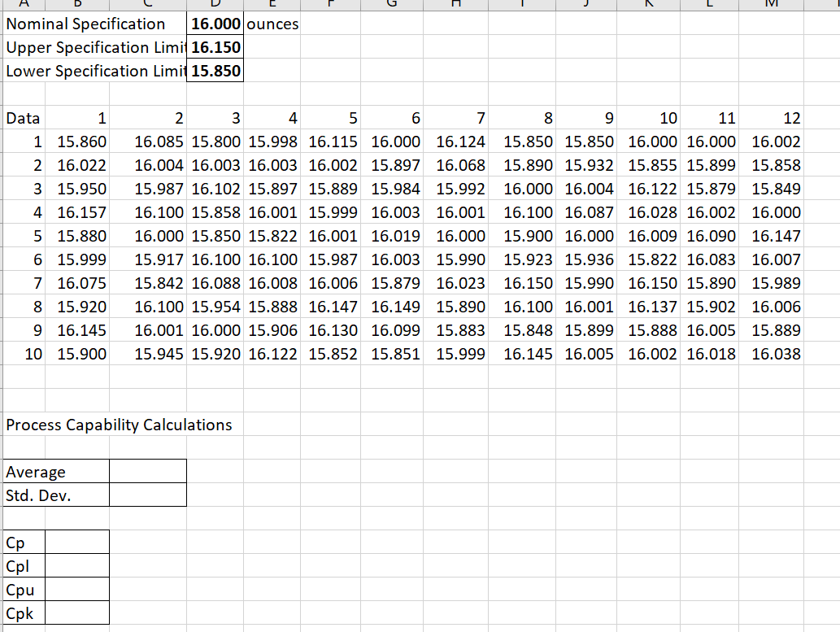
Task: Select the 16.088 cell
Action: [215, 283]
